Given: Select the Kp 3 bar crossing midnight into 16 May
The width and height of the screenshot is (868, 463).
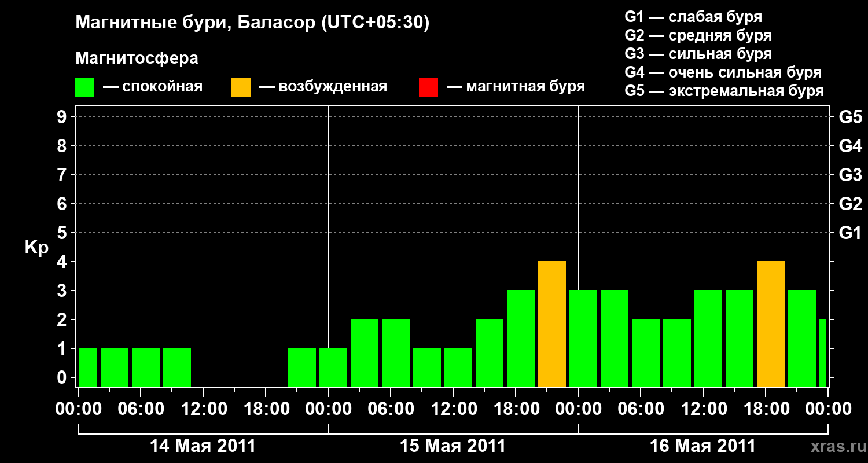Looking at the screenshot, I should 583,339.
